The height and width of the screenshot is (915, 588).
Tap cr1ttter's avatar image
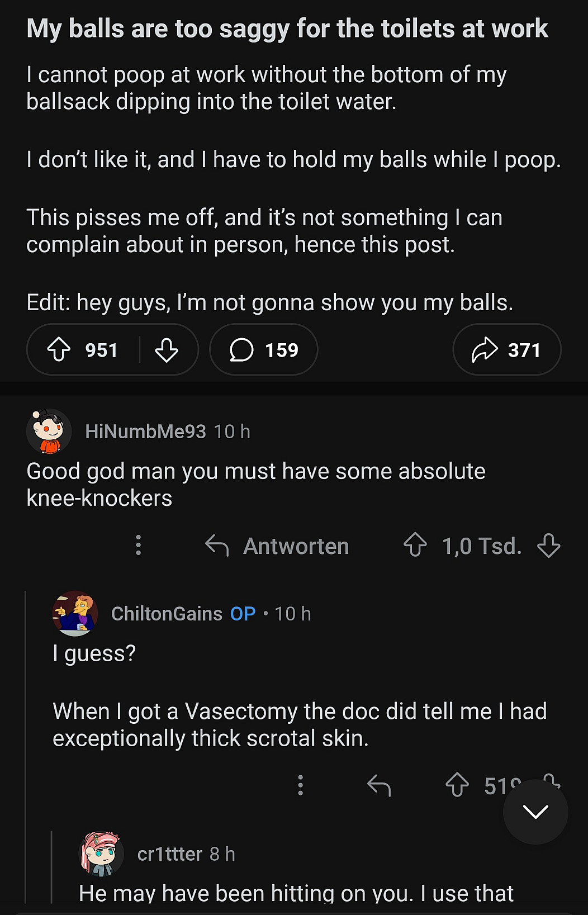pyautogui.click(x=101, y=854)
